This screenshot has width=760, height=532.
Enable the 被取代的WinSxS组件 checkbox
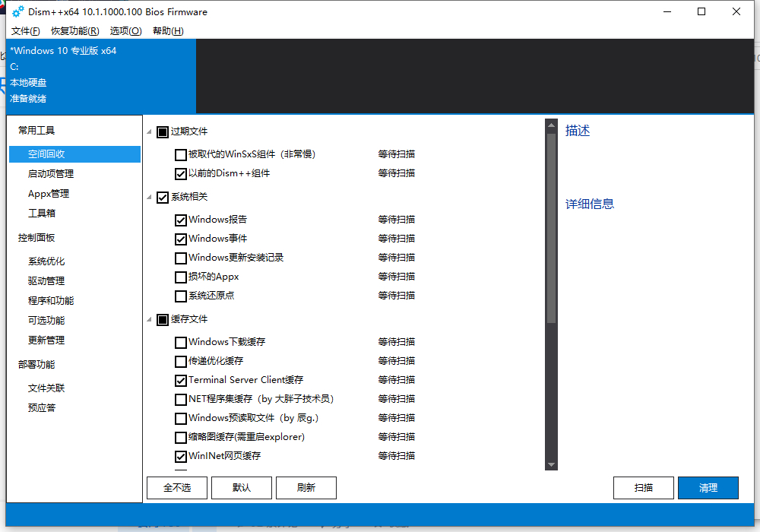180,154
